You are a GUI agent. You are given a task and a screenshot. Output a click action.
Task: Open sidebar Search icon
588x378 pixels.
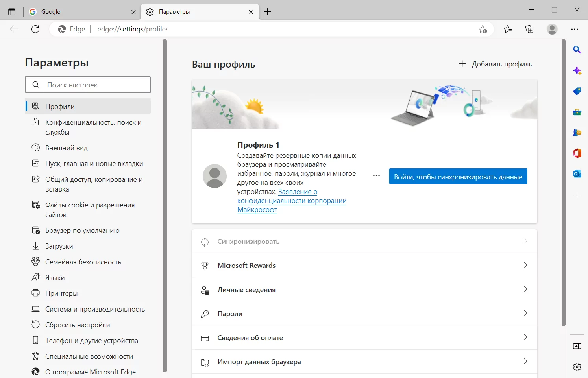577,50
